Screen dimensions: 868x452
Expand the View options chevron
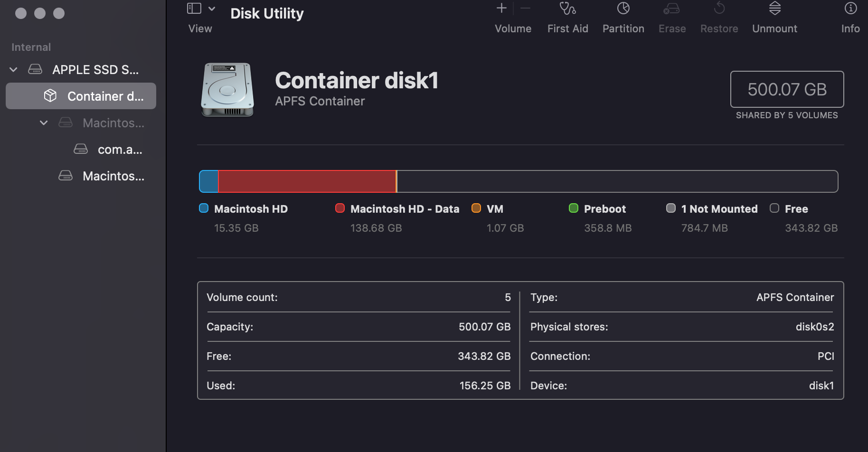click(212, 9)
